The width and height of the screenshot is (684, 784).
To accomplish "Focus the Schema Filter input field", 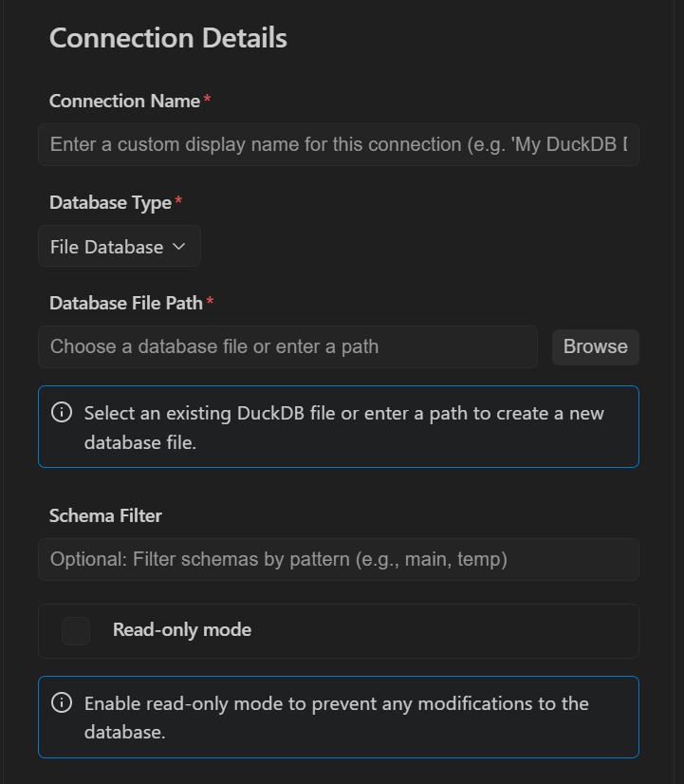I will pyautogui.click(x=339, y=559).
